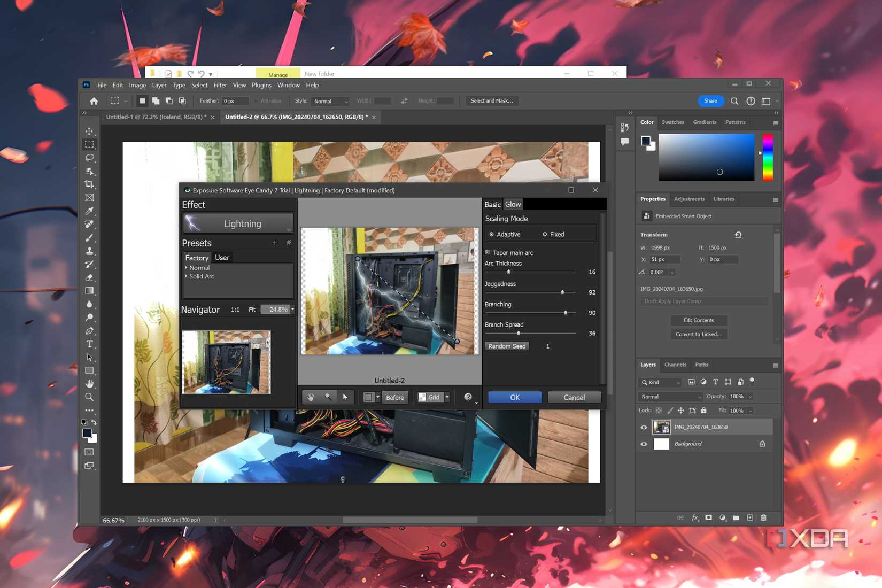Click the hand pan tool in Eye Candy
The image size is (882, 588).
tap(311, 397)
